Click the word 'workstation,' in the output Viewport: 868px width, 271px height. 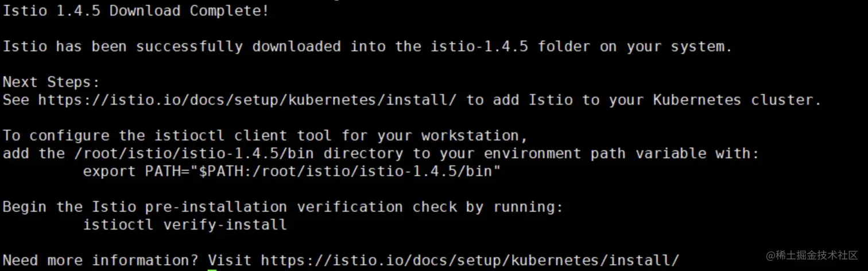[x=475, y=135]
